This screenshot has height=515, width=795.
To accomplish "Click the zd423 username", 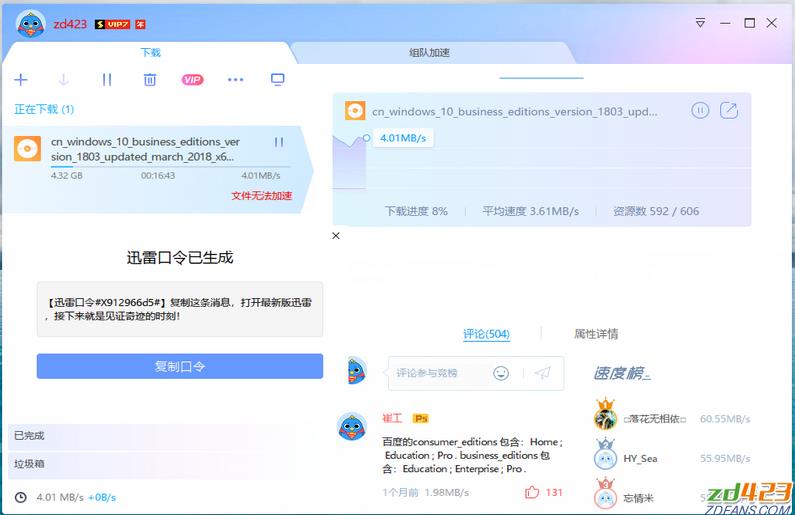I will (x=70, y=24).
